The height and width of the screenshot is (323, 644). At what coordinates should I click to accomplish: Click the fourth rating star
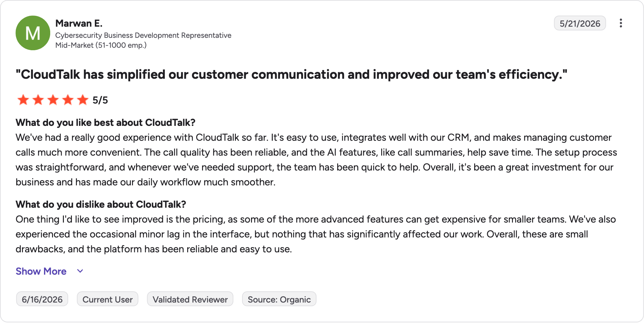[x=68, y=100]
